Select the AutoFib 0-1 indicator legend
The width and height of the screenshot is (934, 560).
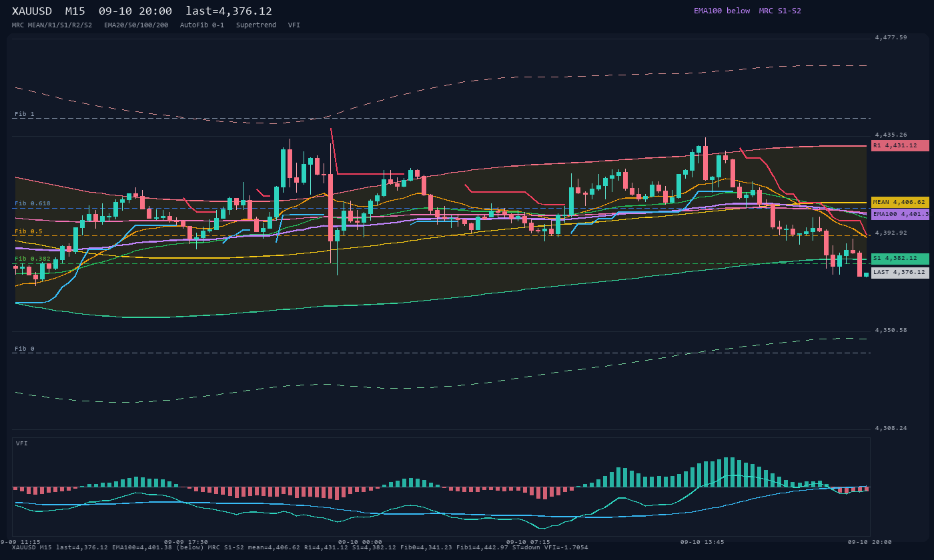202,25
